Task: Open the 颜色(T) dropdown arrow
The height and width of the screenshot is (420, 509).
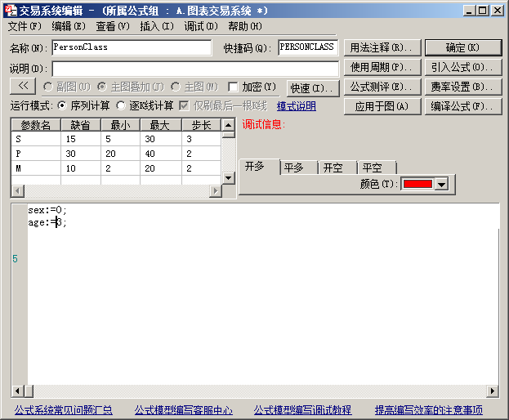Action: (441, 185)
